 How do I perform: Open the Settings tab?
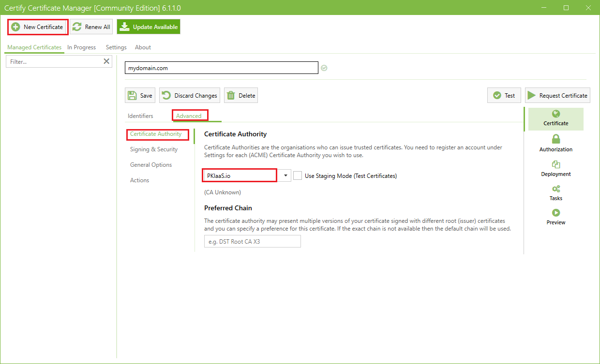[116, 47]
